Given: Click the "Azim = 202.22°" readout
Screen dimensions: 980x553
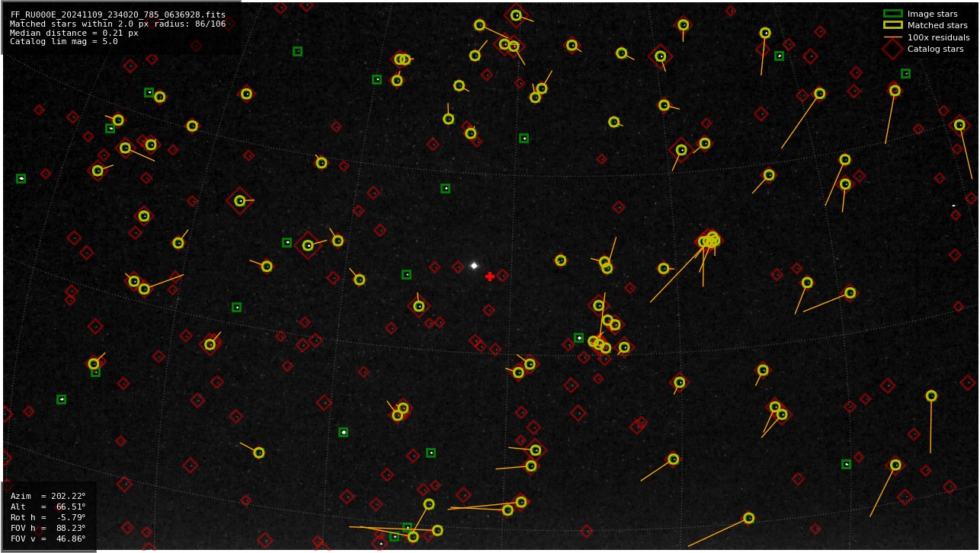Looking at the screenshot, I should [48, 496].
